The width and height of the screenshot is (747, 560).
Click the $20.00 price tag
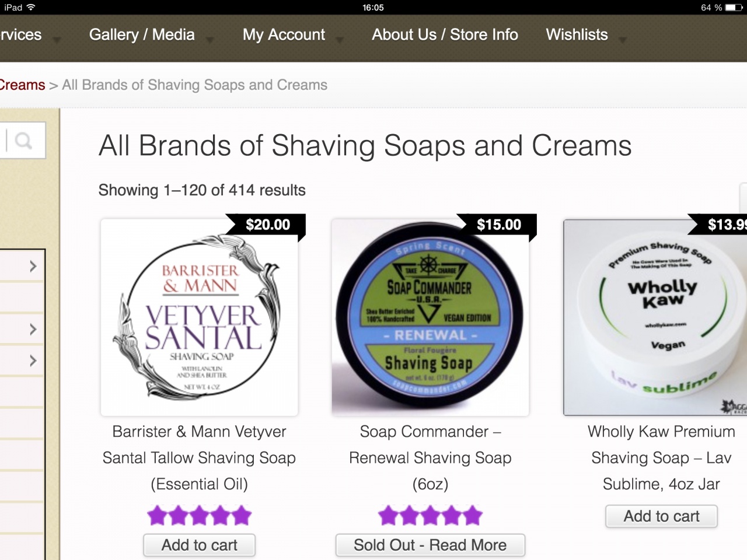[x=268, y=225]
